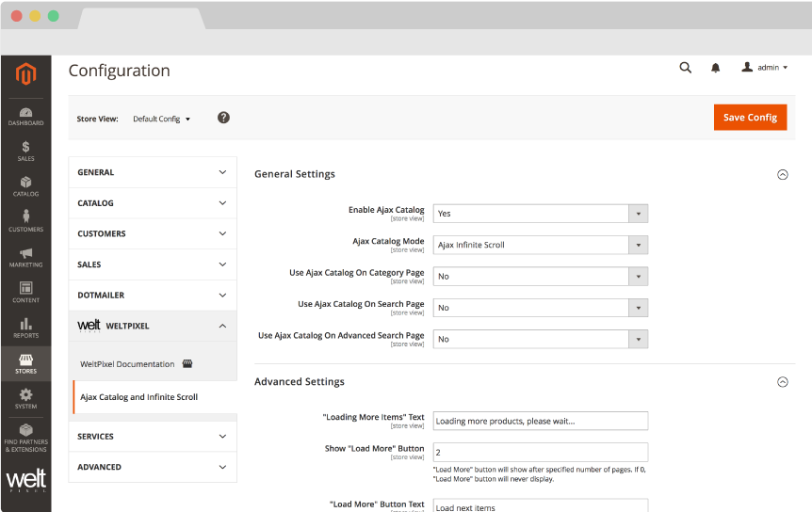
Task: Open the Catalog sidebar icon
Action: 25,186
